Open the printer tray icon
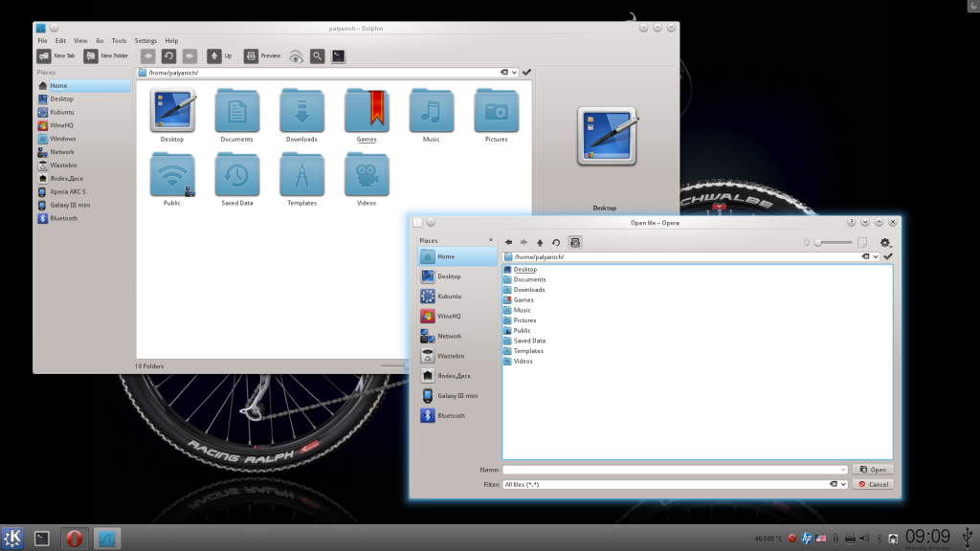 coord(850,538)
